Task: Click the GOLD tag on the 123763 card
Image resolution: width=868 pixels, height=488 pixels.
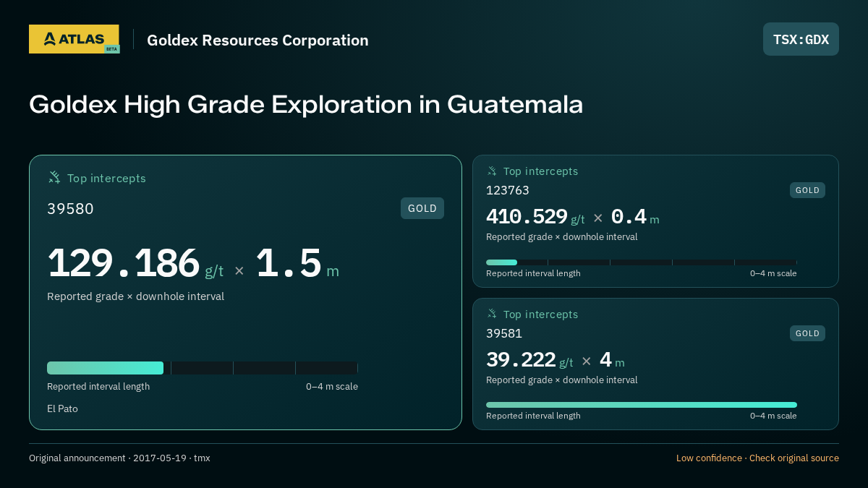Action: 807,190
